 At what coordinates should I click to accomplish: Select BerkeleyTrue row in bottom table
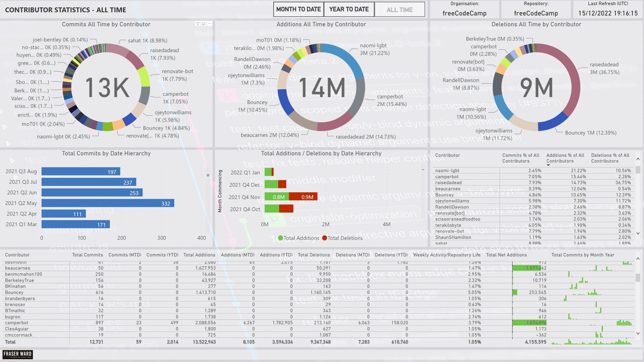point(318,280)
